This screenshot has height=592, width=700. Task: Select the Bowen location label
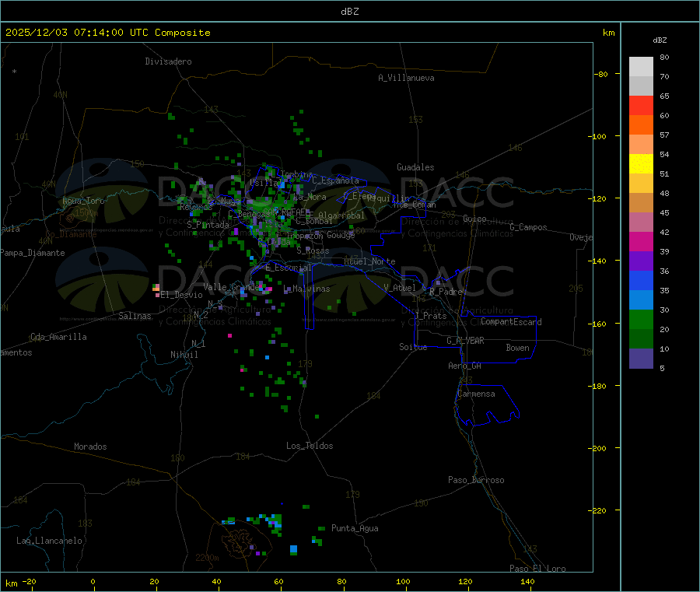(x=518, y=348)
